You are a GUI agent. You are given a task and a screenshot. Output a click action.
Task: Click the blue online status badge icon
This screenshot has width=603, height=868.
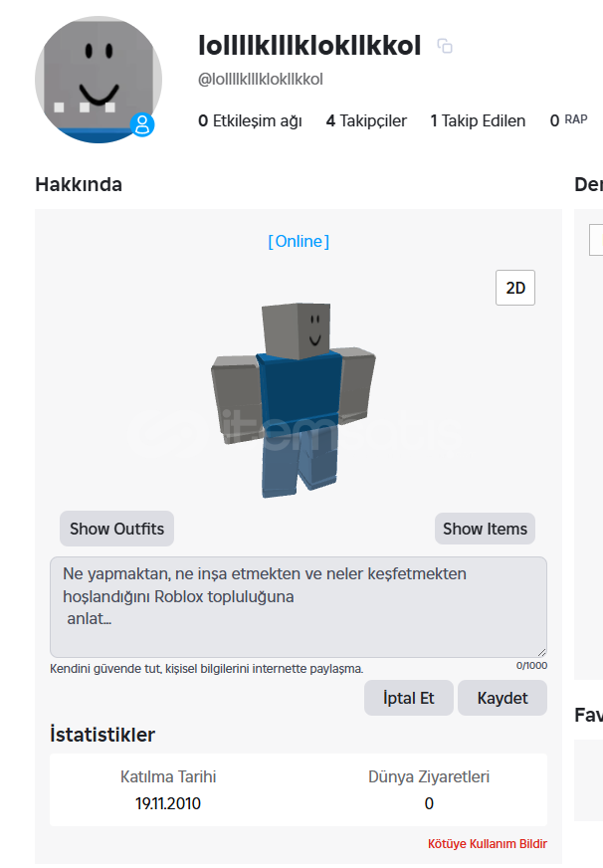tap(142, 124)
